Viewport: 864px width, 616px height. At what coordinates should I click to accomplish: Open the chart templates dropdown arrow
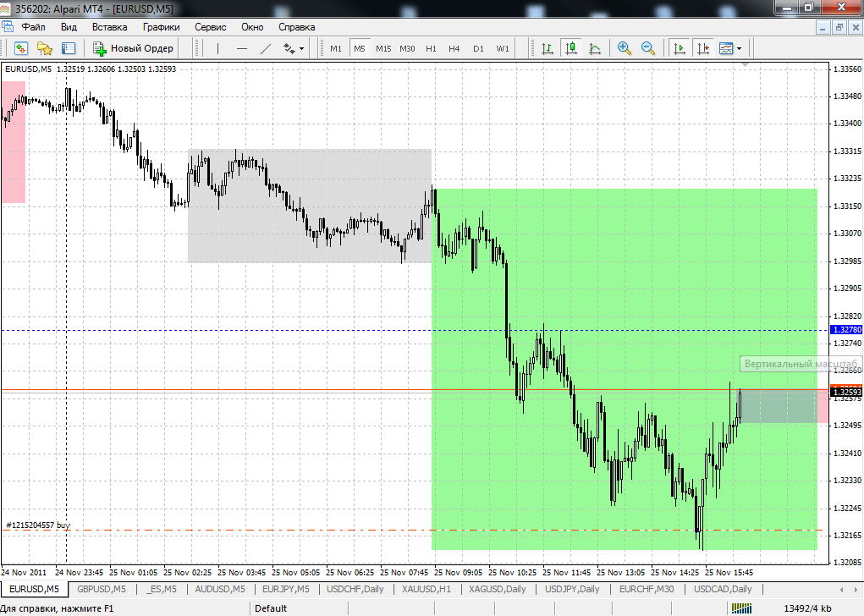(x=740, y=48)
